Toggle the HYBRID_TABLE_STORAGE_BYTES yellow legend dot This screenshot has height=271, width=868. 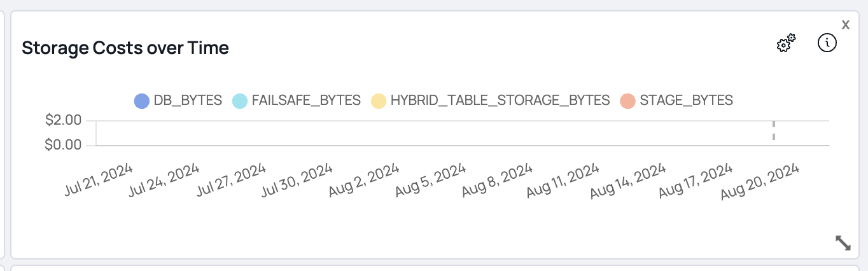point(379,101)
